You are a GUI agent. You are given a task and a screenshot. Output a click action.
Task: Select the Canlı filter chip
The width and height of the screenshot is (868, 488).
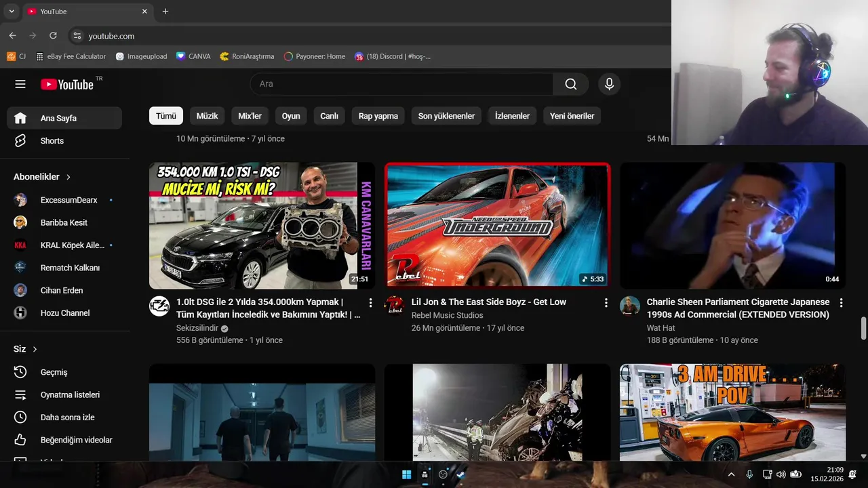click(x=330, y=116)
